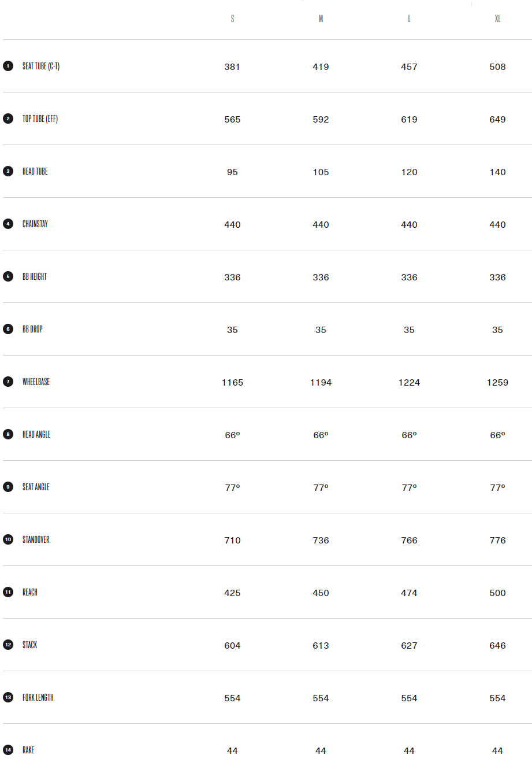The height and width of the screenshot is (762, 532).
Task: Click the number 7 Wheelbase badge
Action: click(x=8, y=382)
